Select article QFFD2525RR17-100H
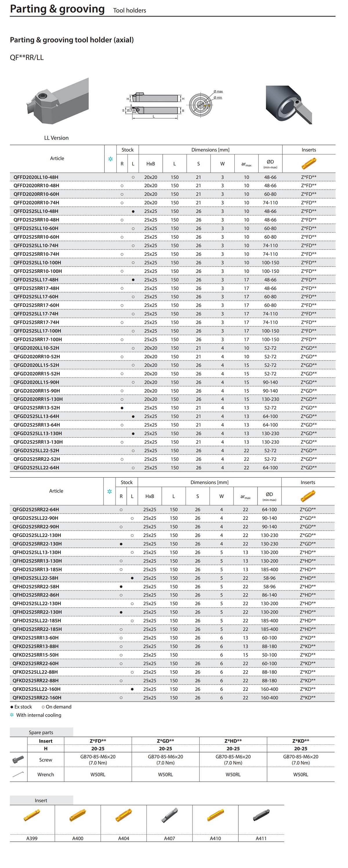The image size is (348, 868). click(38, 339)
